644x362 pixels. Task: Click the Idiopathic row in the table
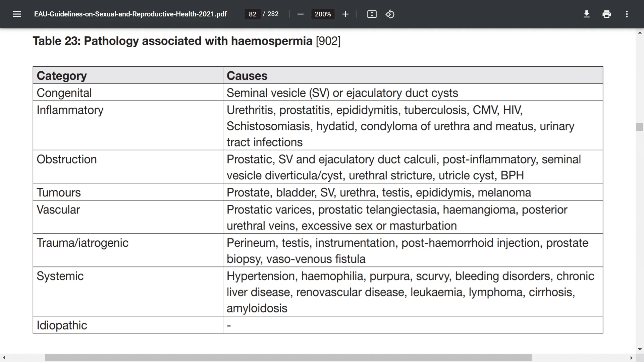click(62, 325)
